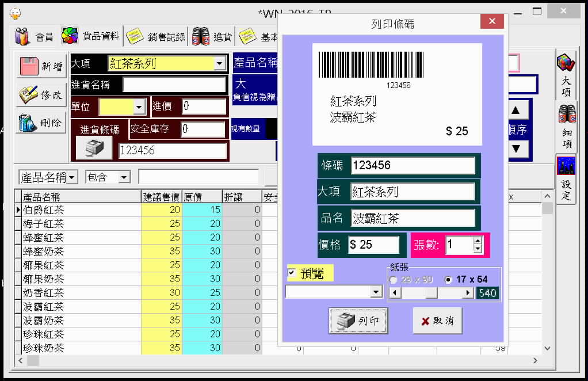Select the 珍珠紅茶 row

138,334
